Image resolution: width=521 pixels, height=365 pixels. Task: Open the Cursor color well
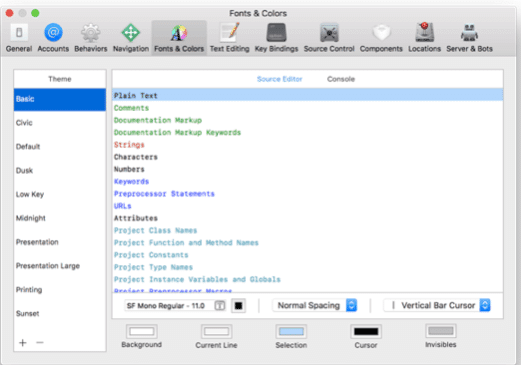click(x=366, y=331)
